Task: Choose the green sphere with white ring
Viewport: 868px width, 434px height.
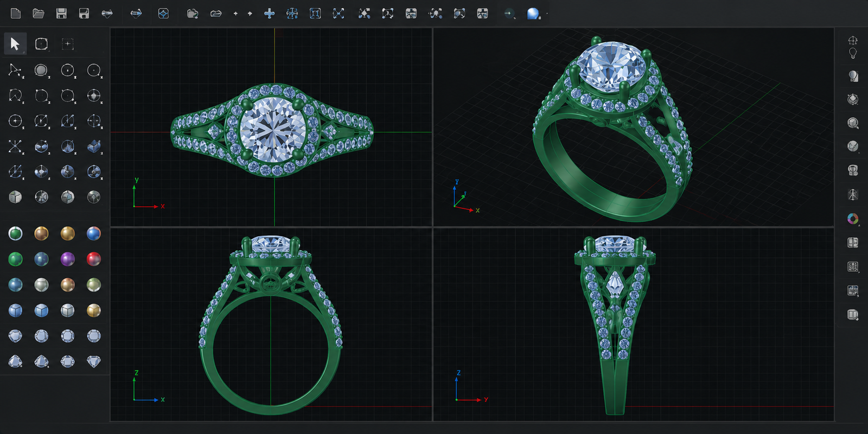Action: (x=15, y=233)
